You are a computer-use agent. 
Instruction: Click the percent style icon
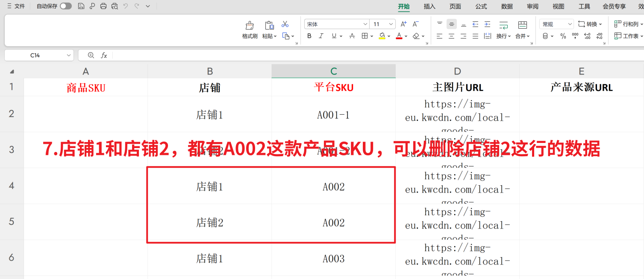click(x=563, y=36)
